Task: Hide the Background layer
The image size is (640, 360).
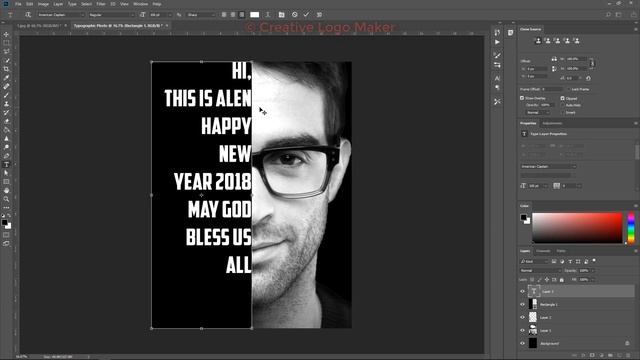Action: click(x=522, y=343)
